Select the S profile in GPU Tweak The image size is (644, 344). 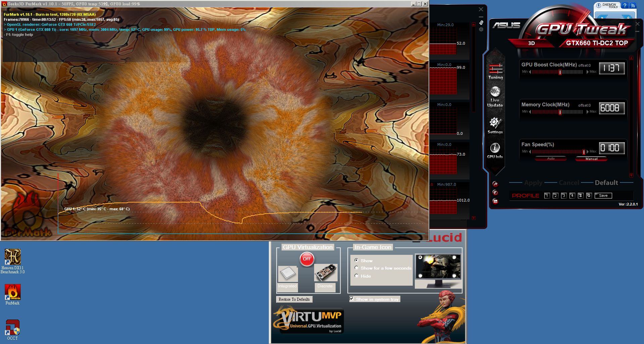(x=581, y=195)
